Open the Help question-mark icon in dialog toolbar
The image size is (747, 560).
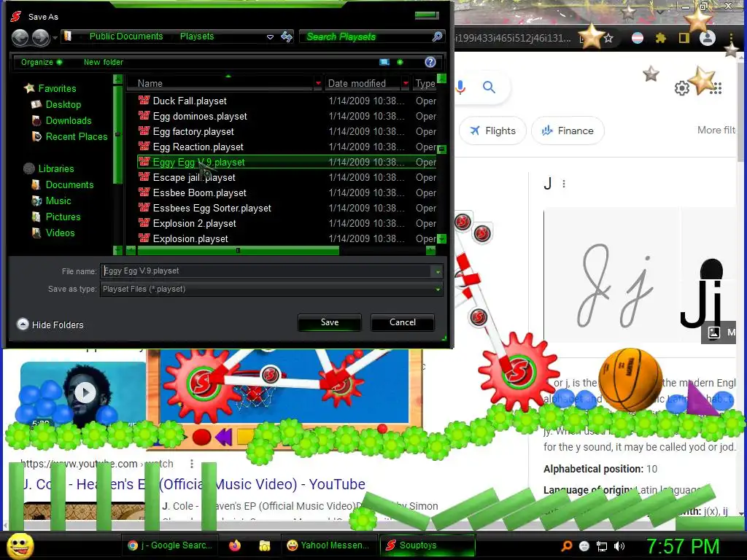coord(430,62)
